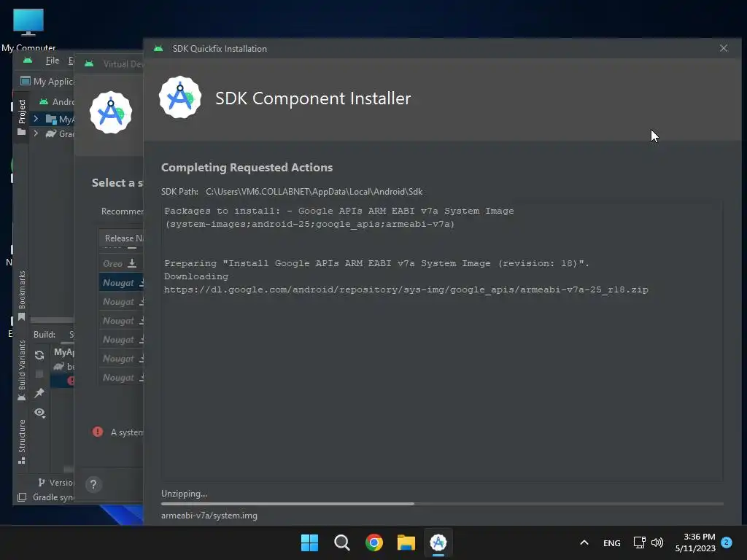Close the SDK Quickfix Installation dialog
The width and height of the screenshot is (747, 560).
[x=724, y=48]
